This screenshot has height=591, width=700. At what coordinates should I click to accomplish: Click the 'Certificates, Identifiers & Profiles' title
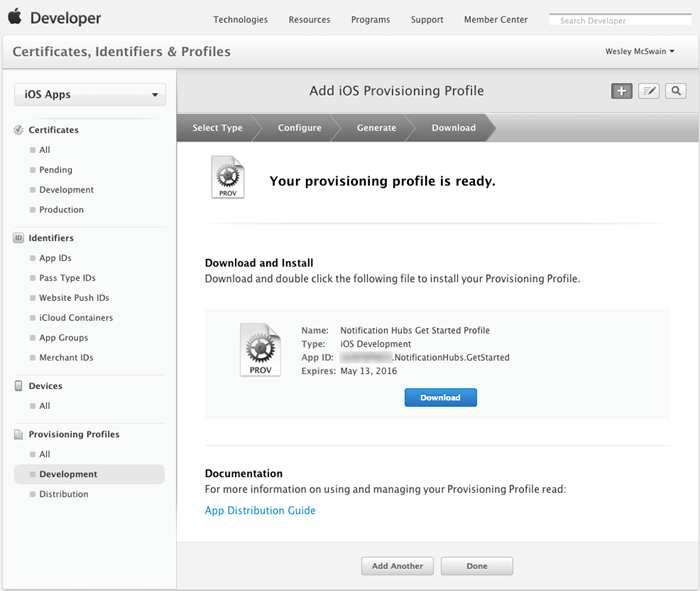(121, 52)
